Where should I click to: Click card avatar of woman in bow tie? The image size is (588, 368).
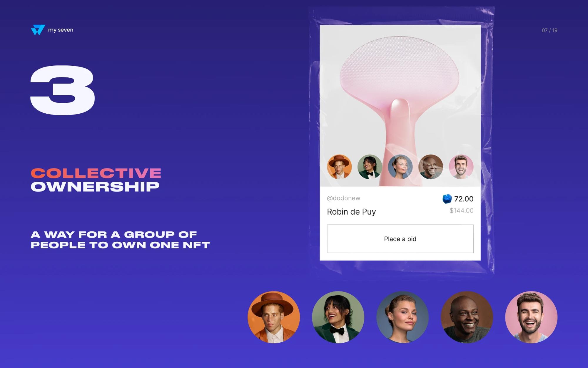click(x=370, y=167)
